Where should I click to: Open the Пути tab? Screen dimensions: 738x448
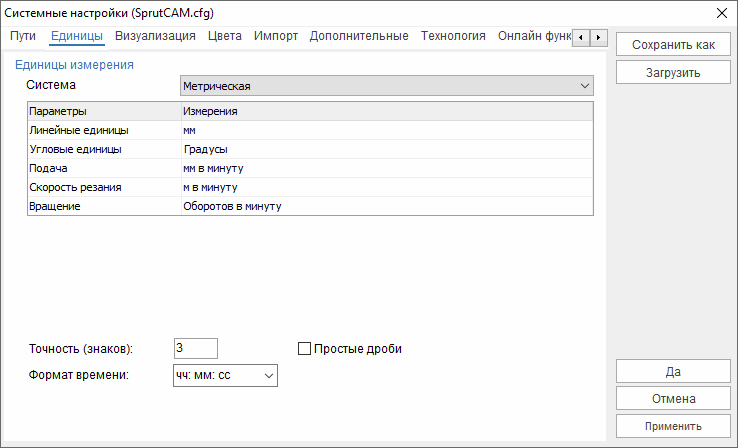click(x=23, y=36)
